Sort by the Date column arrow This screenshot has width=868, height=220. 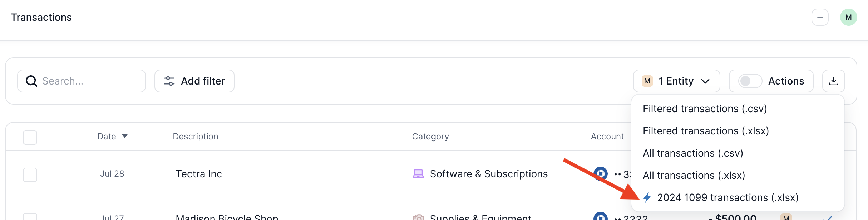(x=125, y=136)
